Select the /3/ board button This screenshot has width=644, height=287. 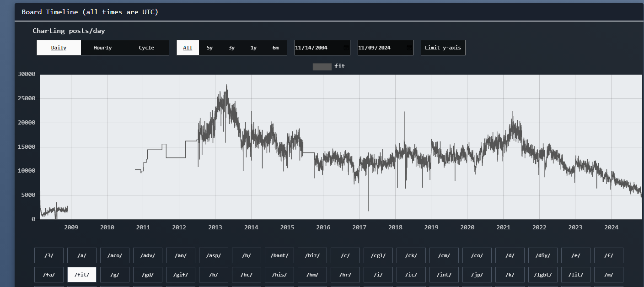coord(49,255)
